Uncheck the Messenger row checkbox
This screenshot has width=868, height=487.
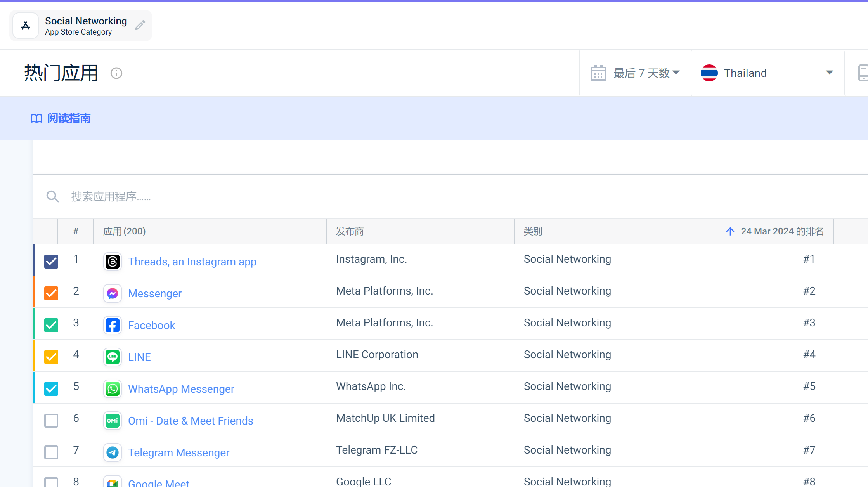pyautogui.click(x=51, y=293)
